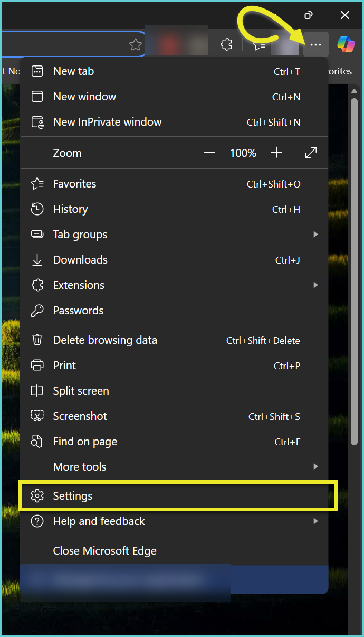This screenshot has width=364, height=637.
Task: Open the Copilot icon in the toolbar
Action: pos(346,45)
